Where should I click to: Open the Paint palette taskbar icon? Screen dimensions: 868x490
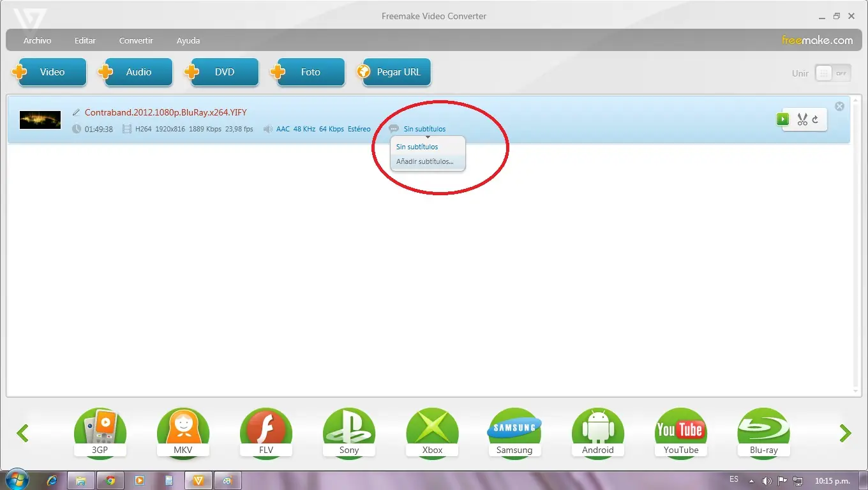(x=228, y=480)
